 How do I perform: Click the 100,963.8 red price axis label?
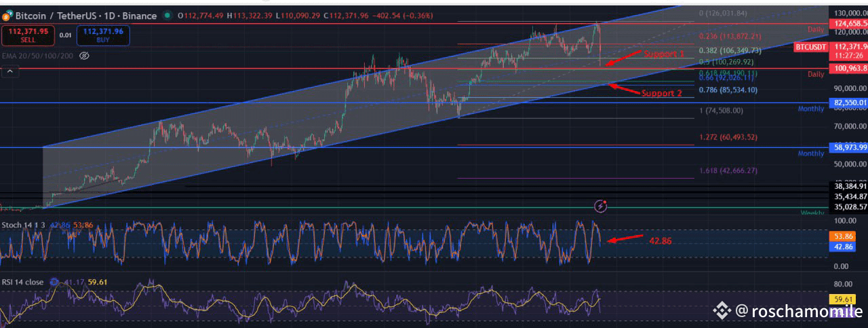coord(849,69)
